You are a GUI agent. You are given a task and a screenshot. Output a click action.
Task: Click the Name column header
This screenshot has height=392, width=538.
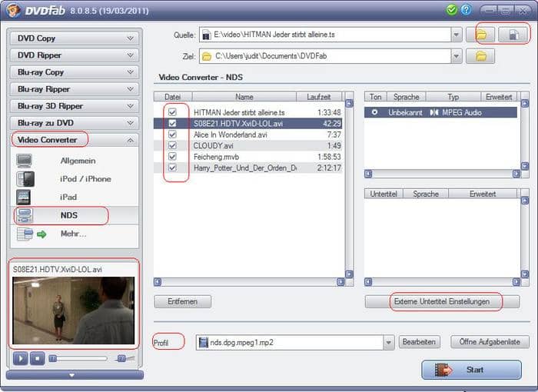(x=244, y=97)
